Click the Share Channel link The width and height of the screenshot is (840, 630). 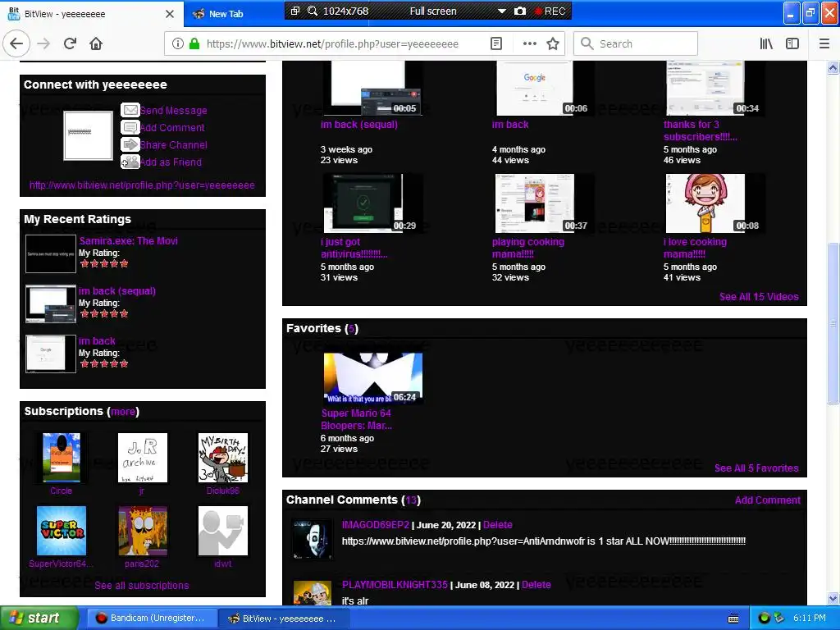174,144
